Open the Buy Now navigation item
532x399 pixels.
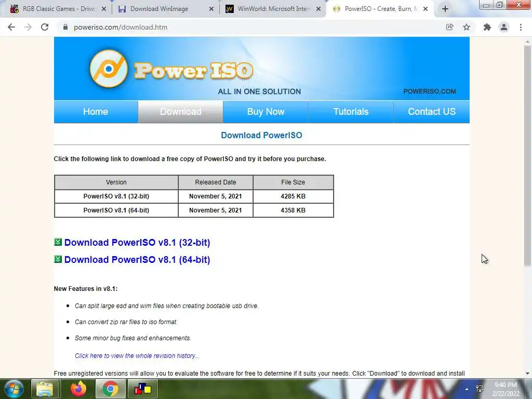point(265,112)
